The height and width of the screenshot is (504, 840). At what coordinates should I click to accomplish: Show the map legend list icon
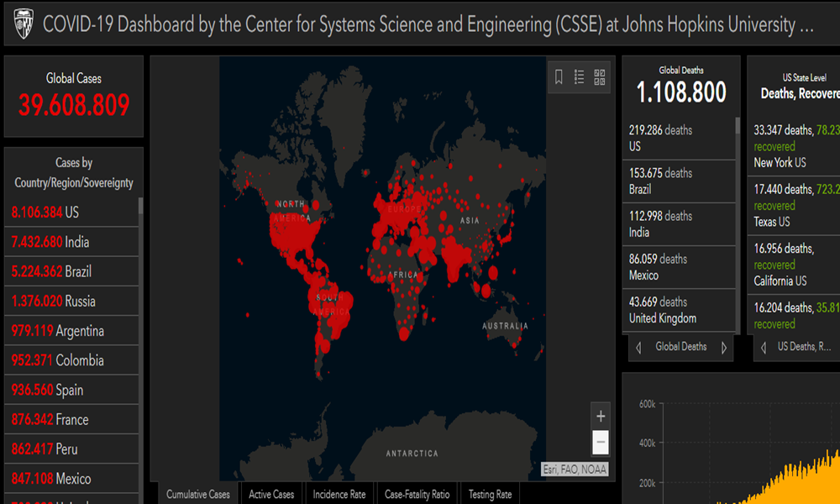pos(580,77)
